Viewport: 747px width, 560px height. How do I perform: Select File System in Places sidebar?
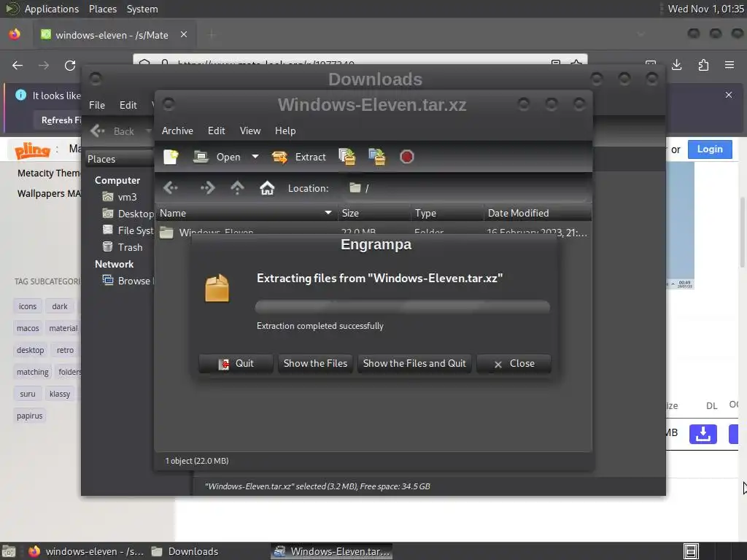pos(128,230)
